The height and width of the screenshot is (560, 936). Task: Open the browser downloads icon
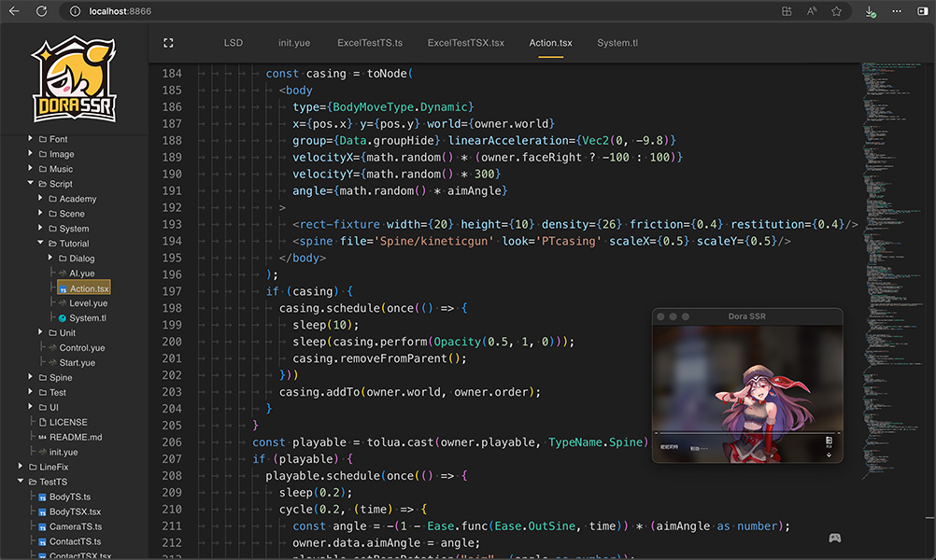click(870, 11)
